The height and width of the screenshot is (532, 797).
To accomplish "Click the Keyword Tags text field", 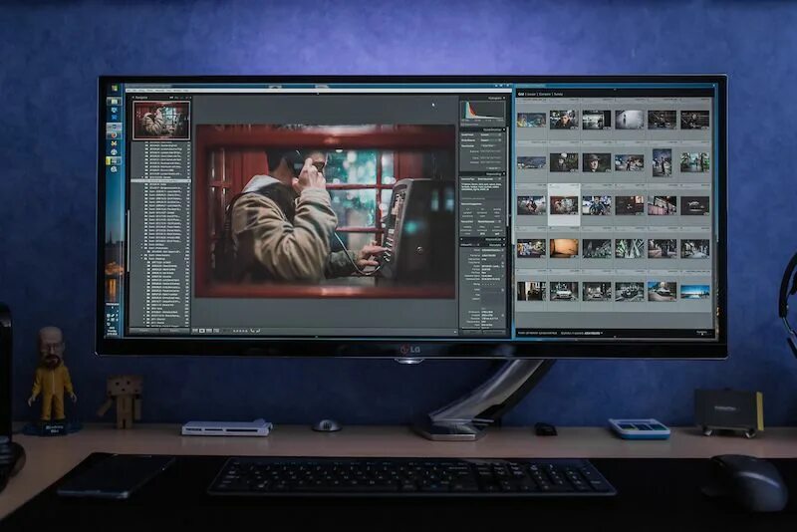I will [482, 188].
